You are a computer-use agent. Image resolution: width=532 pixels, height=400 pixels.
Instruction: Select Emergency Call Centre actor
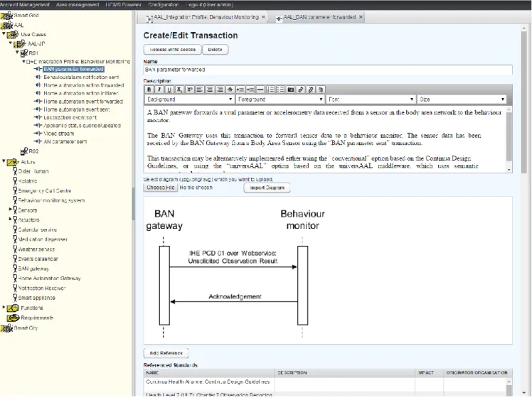44,191
